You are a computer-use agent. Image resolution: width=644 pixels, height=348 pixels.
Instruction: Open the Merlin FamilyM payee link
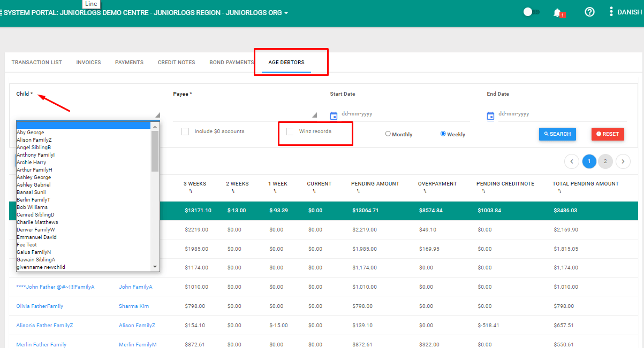point(138,345)
